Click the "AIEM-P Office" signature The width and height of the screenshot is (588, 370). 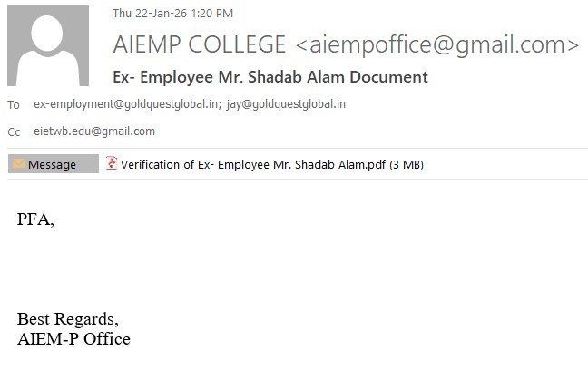tap(73, 339)
